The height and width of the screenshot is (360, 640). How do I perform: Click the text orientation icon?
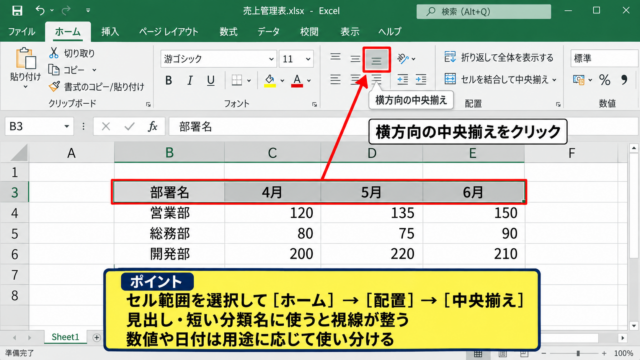403,59
